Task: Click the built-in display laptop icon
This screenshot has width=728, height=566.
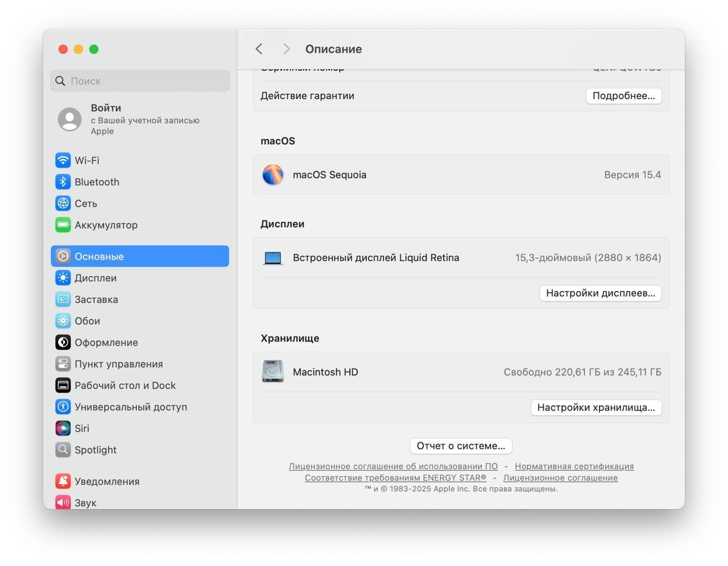Action: pos(273,258)
